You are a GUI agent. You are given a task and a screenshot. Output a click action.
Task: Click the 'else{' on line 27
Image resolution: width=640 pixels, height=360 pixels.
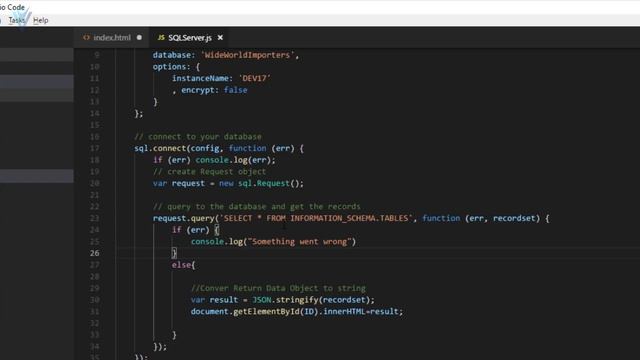point(183,265)
